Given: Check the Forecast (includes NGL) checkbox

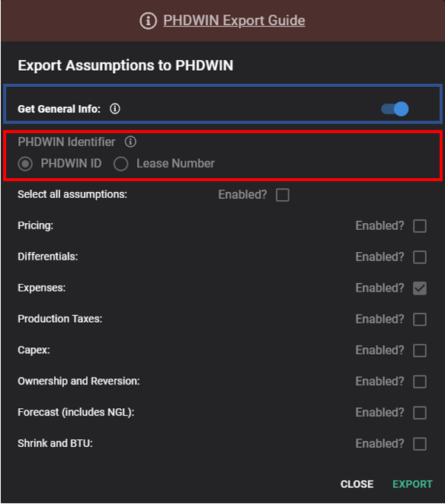Looking at the screenshot, I should 420,413.
